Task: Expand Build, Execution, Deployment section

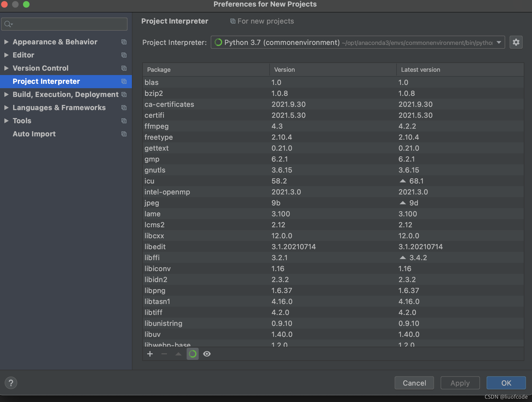Action: pos(6,94)
